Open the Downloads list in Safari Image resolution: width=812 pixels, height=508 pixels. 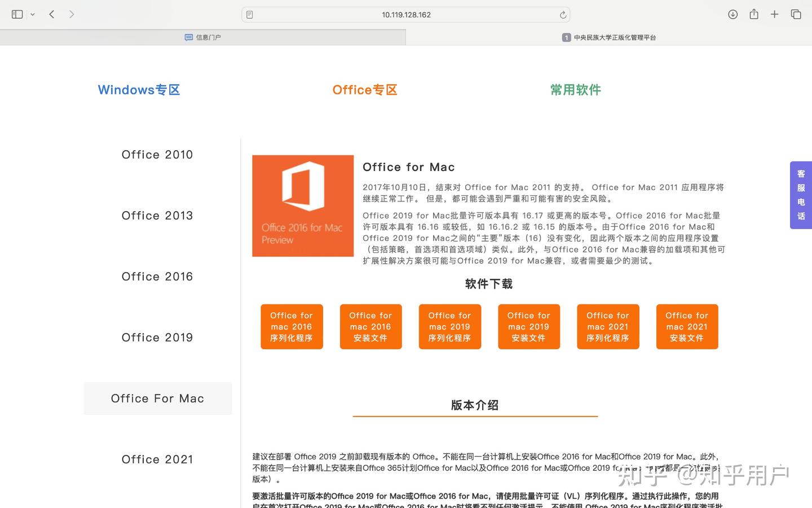[732, 14]
